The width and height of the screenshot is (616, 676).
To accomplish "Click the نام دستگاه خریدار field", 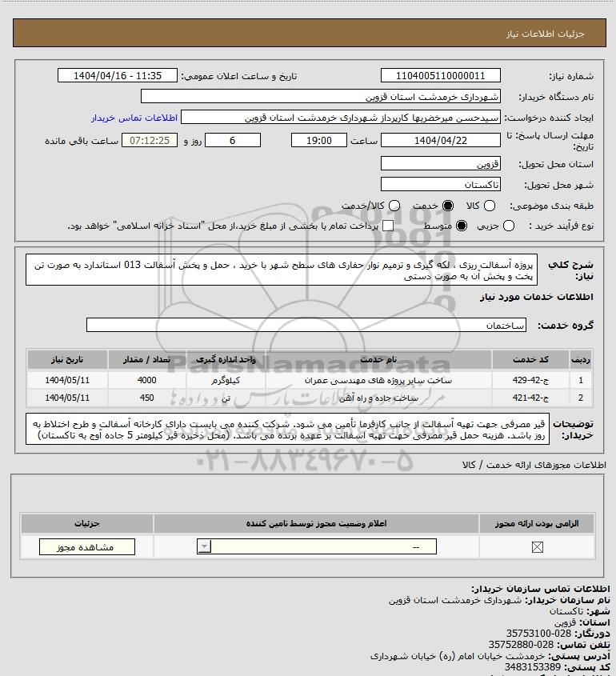I will pos(320,97).
